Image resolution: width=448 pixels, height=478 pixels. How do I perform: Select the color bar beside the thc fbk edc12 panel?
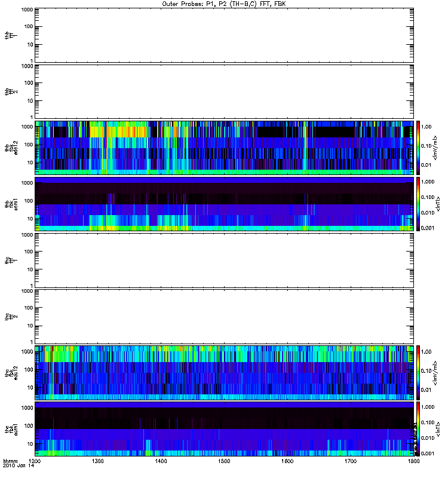click(418, 372)
